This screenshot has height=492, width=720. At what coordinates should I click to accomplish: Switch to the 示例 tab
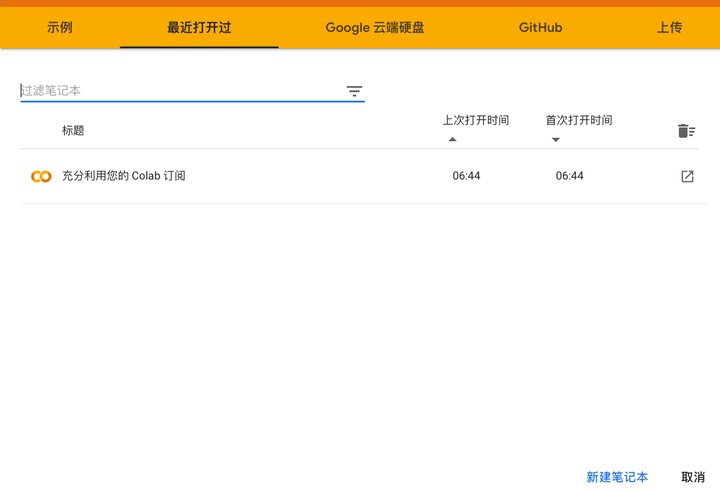[60, 28]
